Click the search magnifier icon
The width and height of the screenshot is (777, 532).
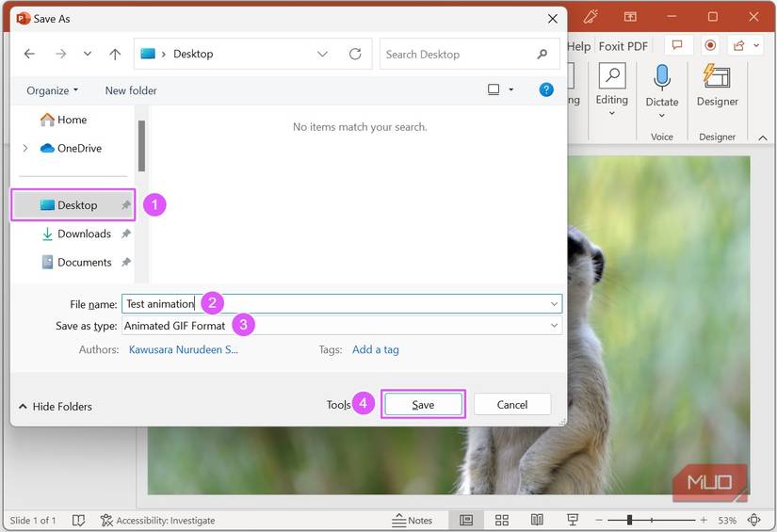(542, 54)
